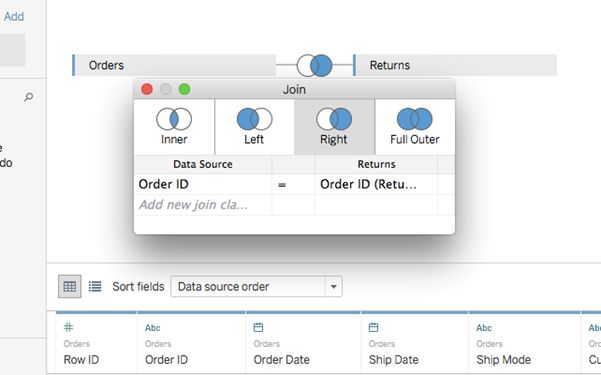The height and width of the screenshot is (375, 601).
Task: Click the Add link
Action: pos(14,16)
